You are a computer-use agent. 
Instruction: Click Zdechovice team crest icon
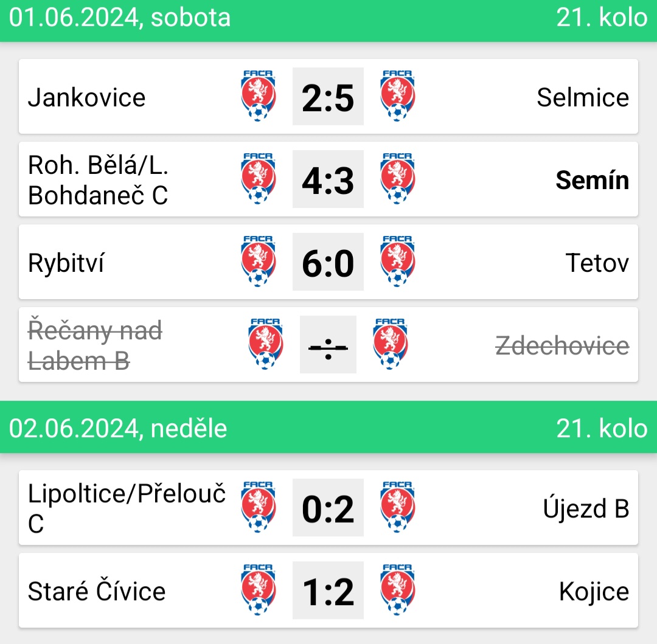click(390, 344)
